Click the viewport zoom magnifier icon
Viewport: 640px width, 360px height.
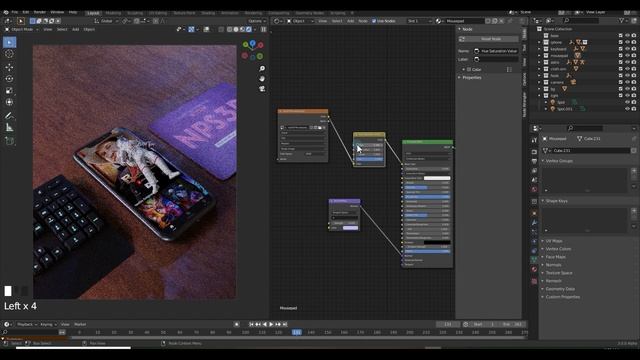pos(262,69)
